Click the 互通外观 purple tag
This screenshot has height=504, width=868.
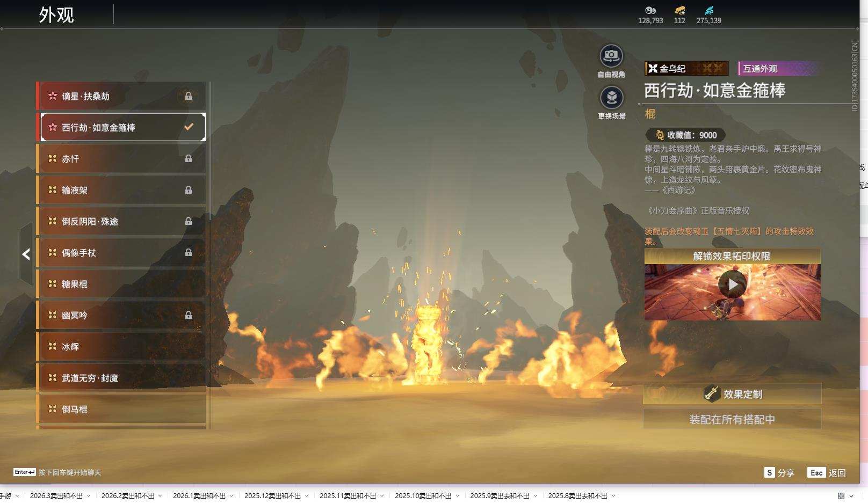tap(778, 69)
